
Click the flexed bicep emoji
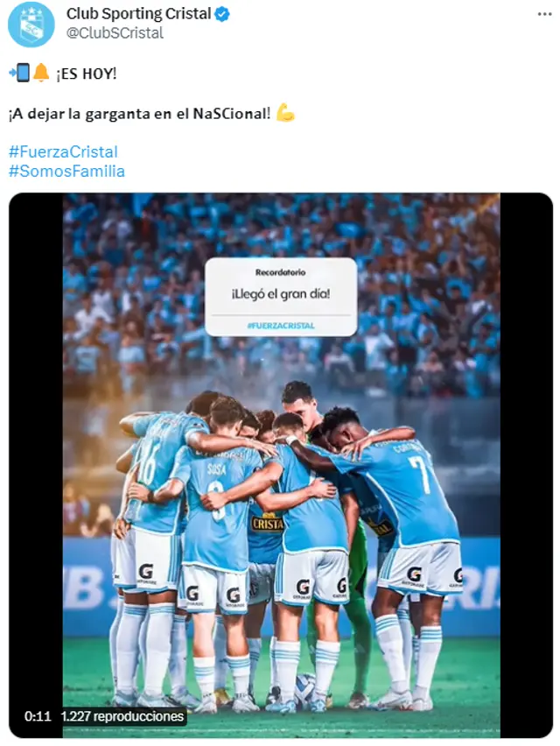285,113
